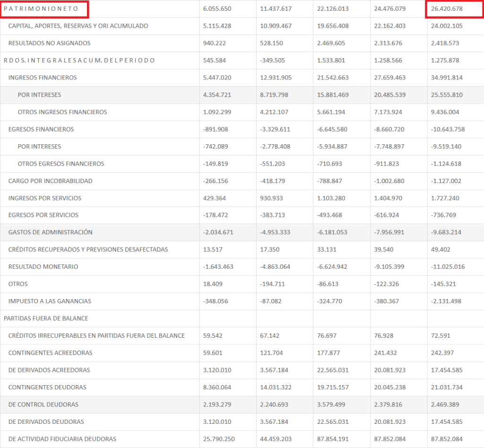Screen dimensions: 484x448
Task: Select egresos por servicios value -178.472
Action: 216,215
